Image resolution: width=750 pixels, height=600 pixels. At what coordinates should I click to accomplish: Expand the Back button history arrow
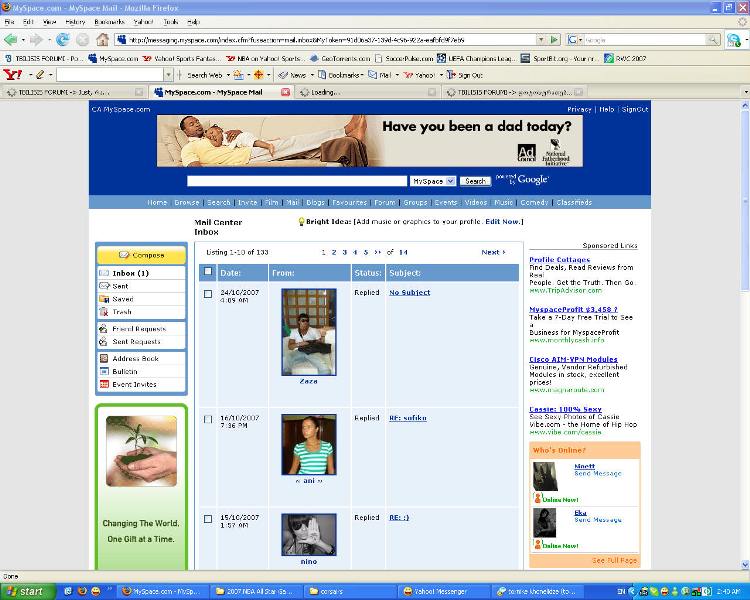pyautogui.click(x=22, y=40)
